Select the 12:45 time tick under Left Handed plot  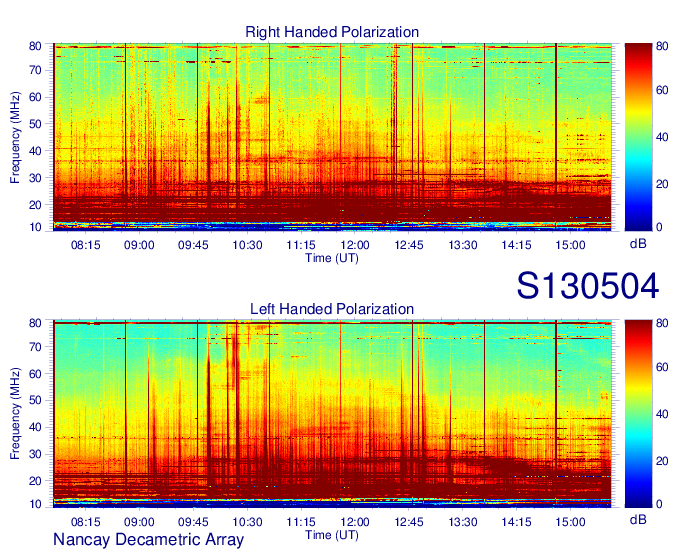(409, 522)
